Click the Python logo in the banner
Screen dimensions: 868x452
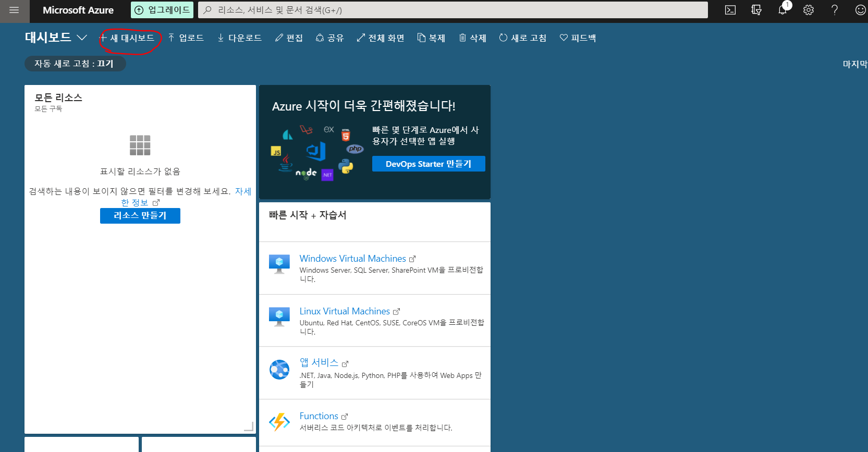(346, 167)
